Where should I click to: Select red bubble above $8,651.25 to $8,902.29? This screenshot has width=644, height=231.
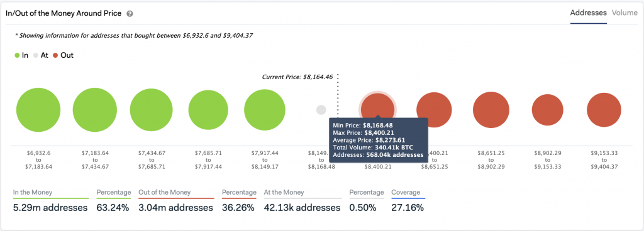point(491,110)
